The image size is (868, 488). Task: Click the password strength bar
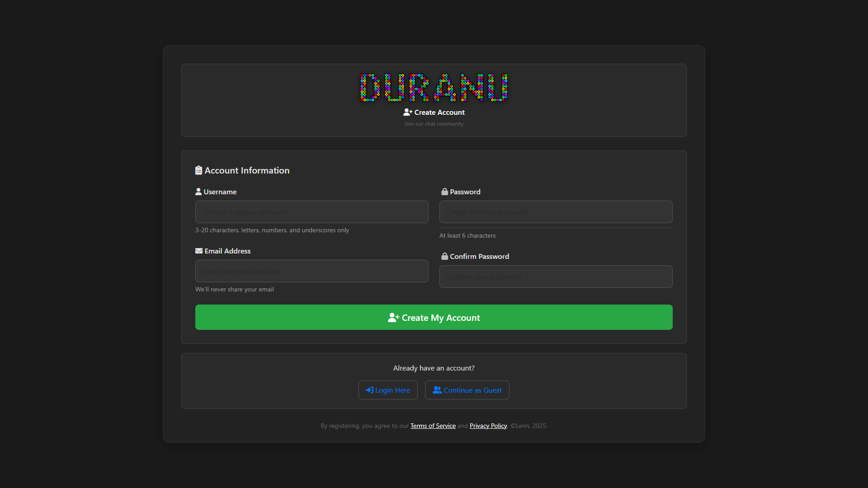(x=556, y=228)
